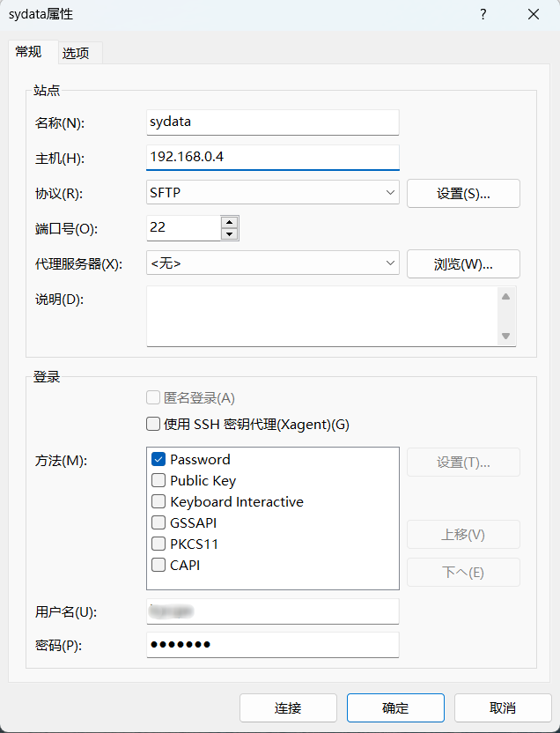
Task: Close the sydata properties dialog
Action: 534,14
